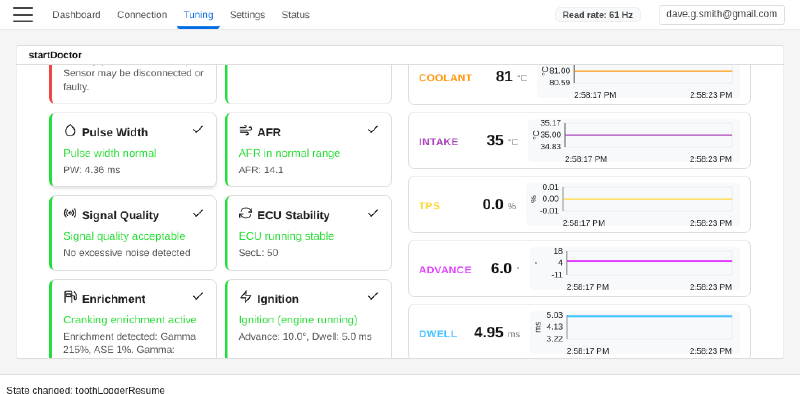Open the Connection tab
The width and height of the screenshot is (800, 394).
point(142,15)
